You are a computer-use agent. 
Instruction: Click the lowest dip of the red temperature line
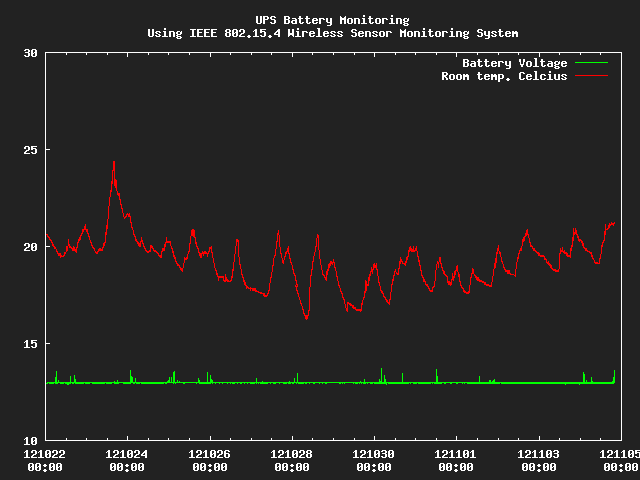[307, 318]
